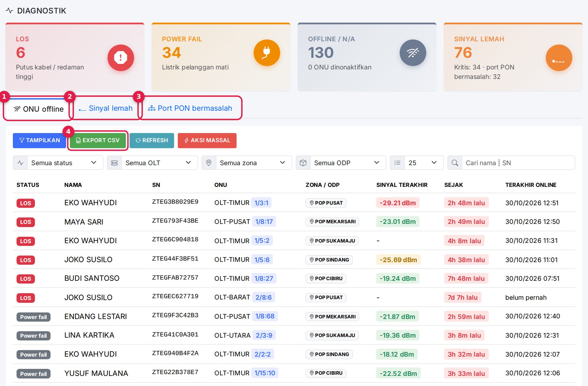Image resolution: width=588 pixels, height=386 pixels.
Task: Click port 1/8:17 badge for MAYA SARI
Action: [x=264, y=221]
